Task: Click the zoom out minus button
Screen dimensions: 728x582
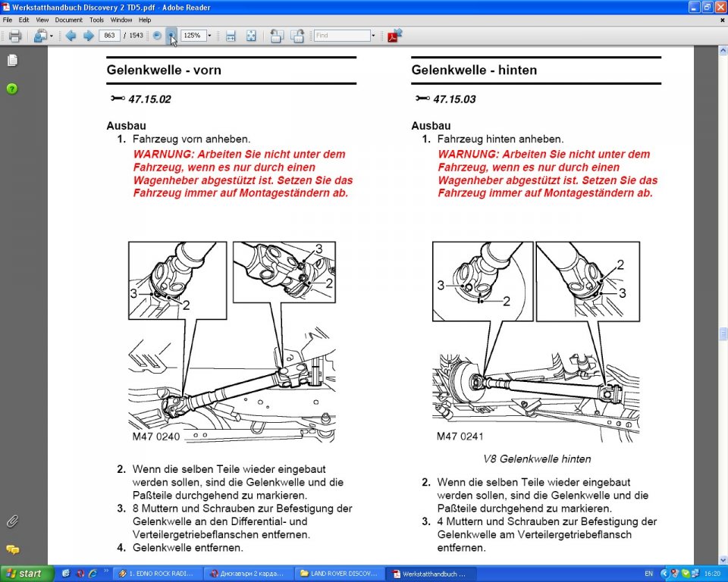Action: pos(157,36)
